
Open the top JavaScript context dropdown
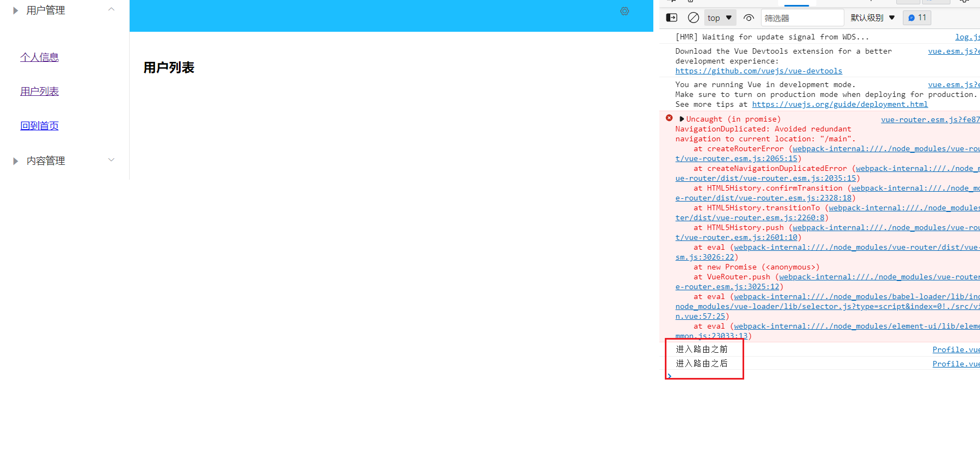coord(719,18)
